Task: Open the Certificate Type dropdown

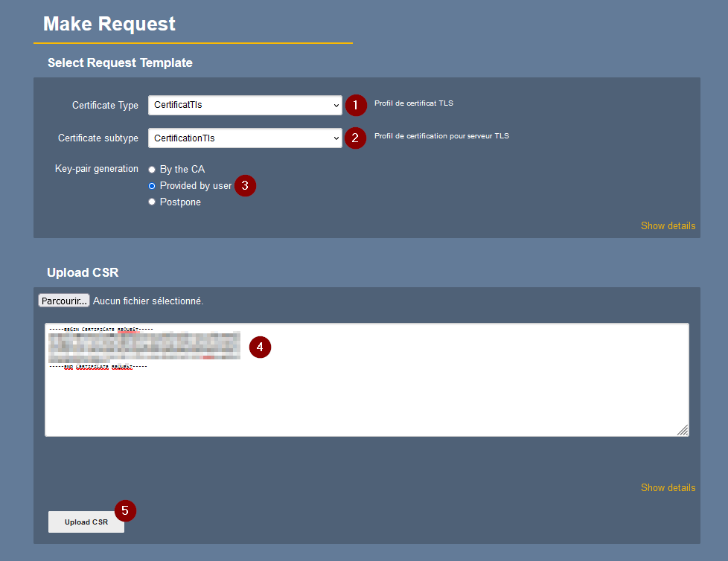Action: click(x=245, y=106)
